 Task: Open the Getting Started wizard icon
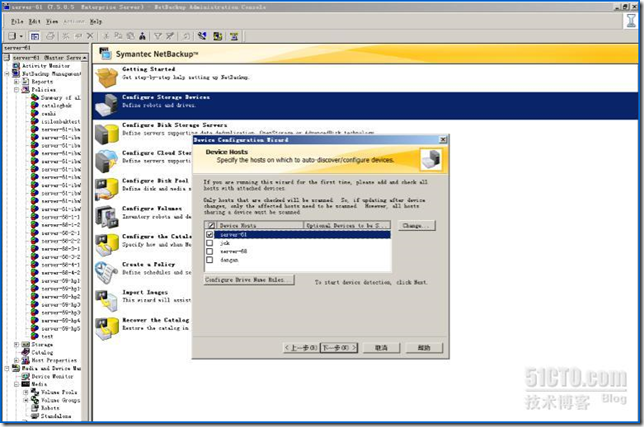[107, 77]
